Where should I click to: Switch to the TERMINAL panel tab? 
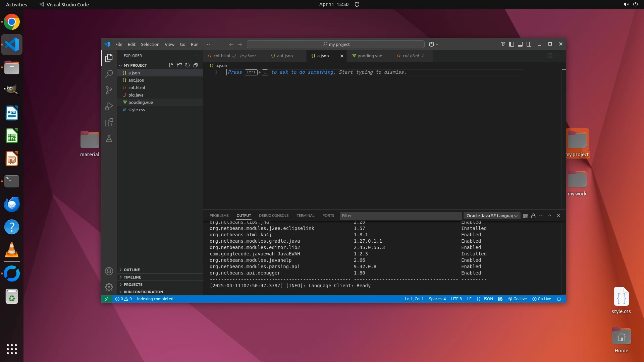(x=305, y=216)
